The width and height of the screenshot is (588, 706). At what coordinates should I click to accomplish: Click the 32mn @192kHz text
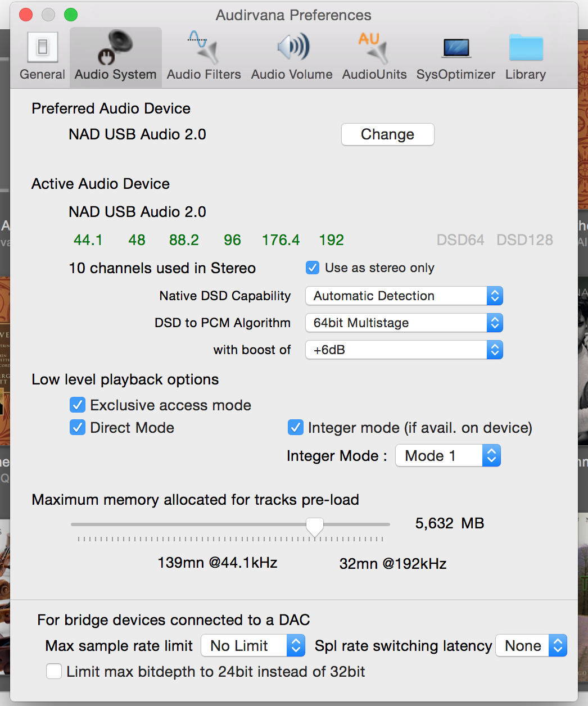[x=393, y=564]
